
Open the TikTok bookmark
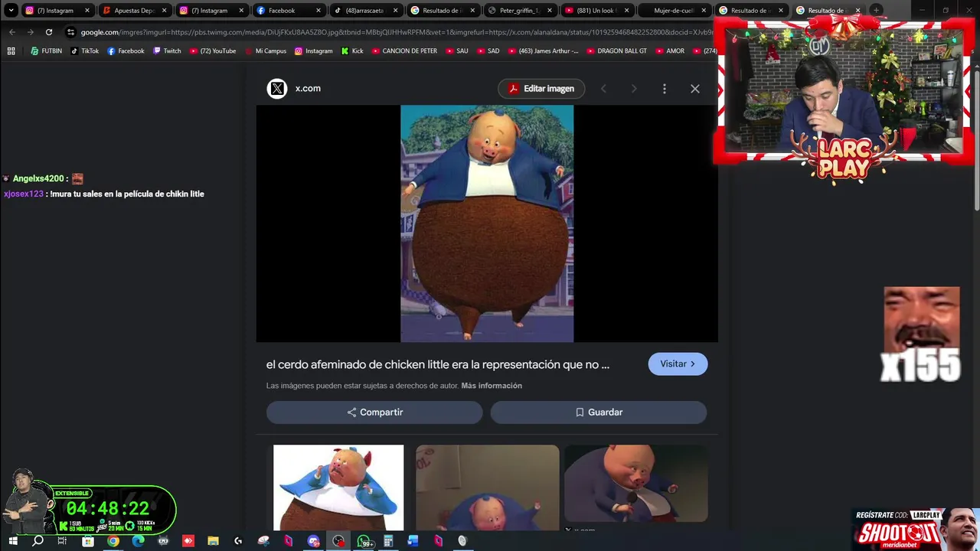coord(84,51)
